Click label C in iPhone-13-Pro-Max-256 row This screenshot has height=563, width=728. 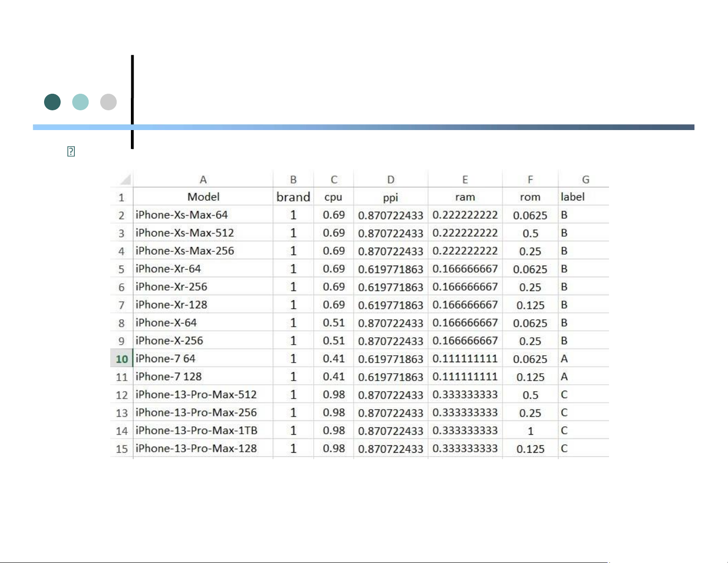(x=584, y=412)
